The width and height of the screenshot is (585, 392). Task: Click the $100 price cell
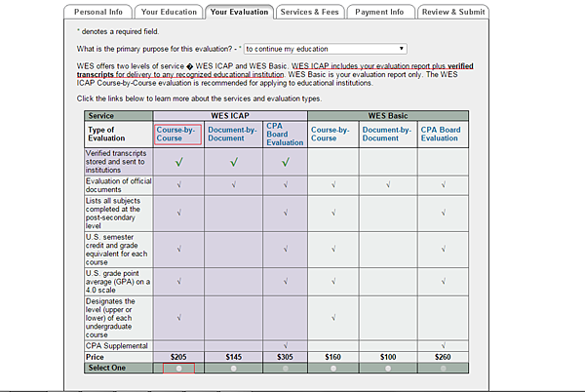click(388, 357)
